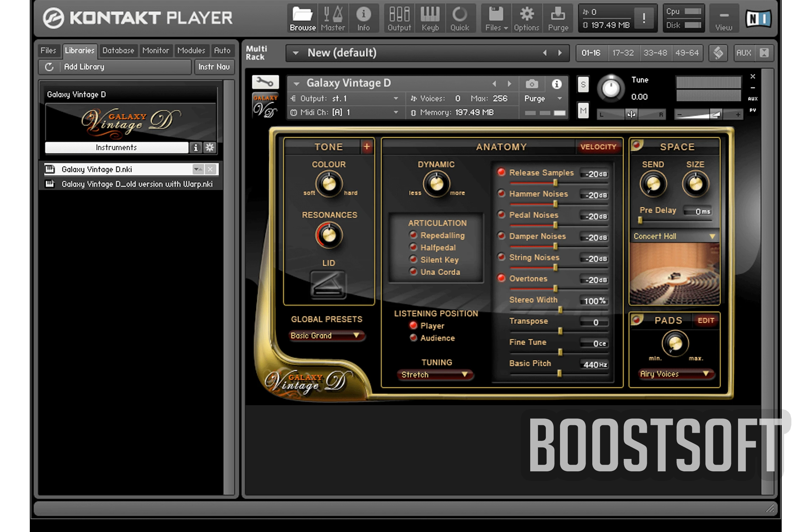Click the Instruments library button
798x532 pixels.
[x=116, y=148]
